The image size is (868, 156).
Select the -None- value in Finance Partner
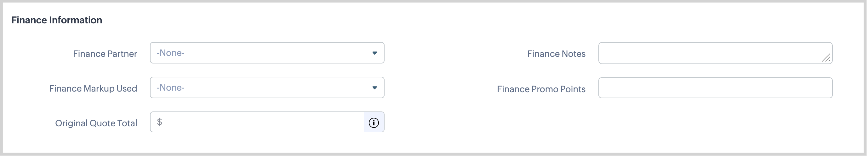pyautogui.click(x=170, y=53)
